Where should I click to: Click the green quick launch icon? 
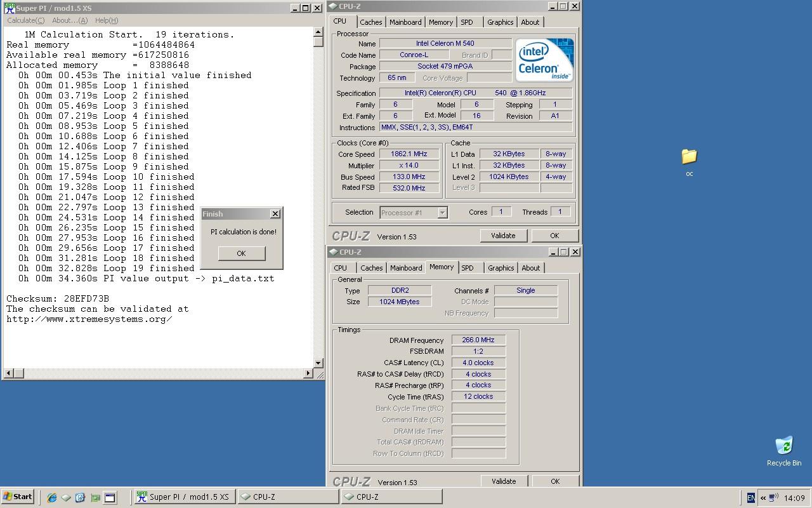95,497
